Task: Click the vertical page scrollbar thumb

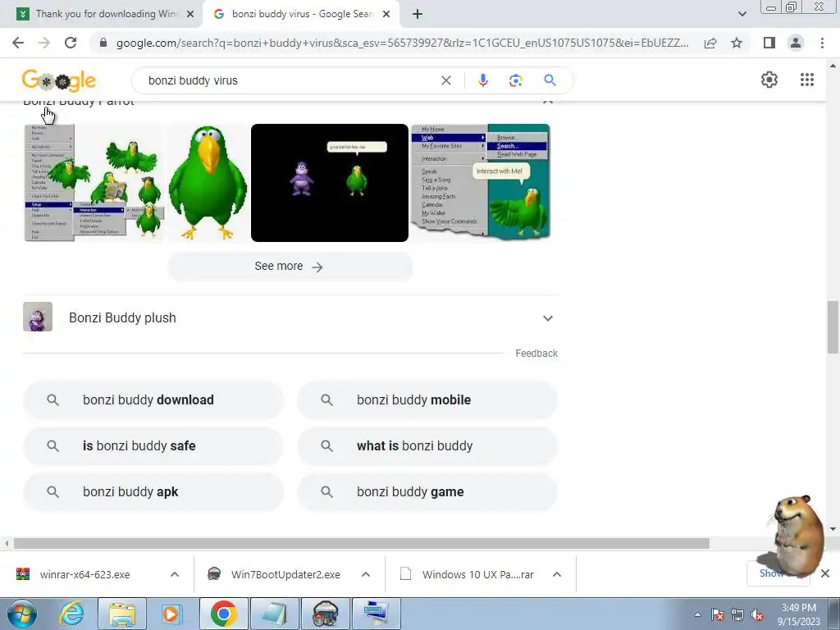Action: point(833,327)
